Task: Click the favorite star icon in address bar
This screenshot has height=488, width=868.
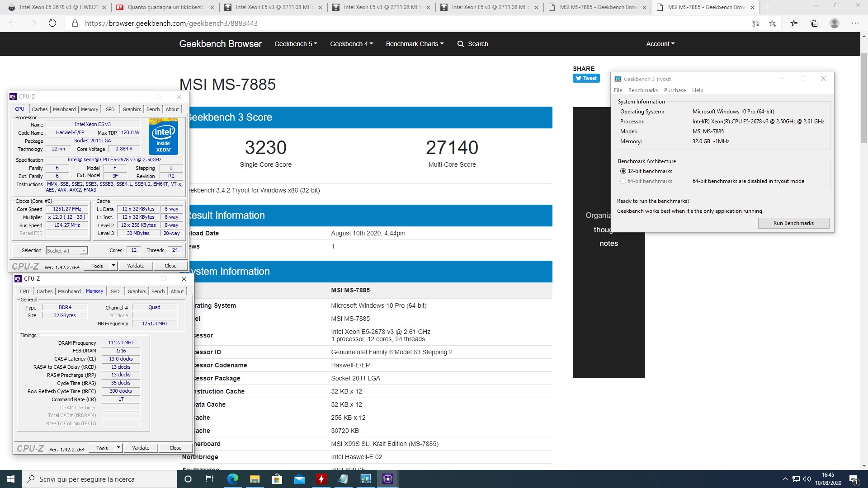Action: tap(772, 23)
